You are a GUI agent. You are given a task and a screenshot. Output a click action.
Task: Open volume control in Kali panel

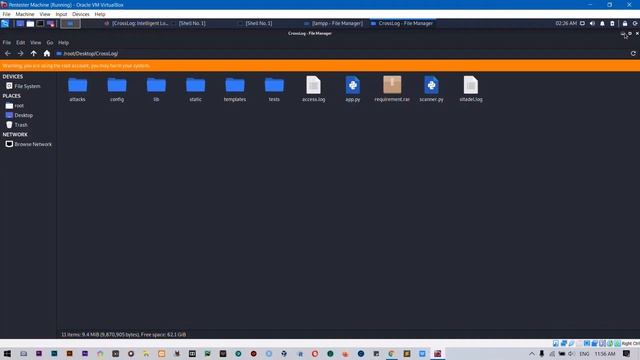point(592,24)
